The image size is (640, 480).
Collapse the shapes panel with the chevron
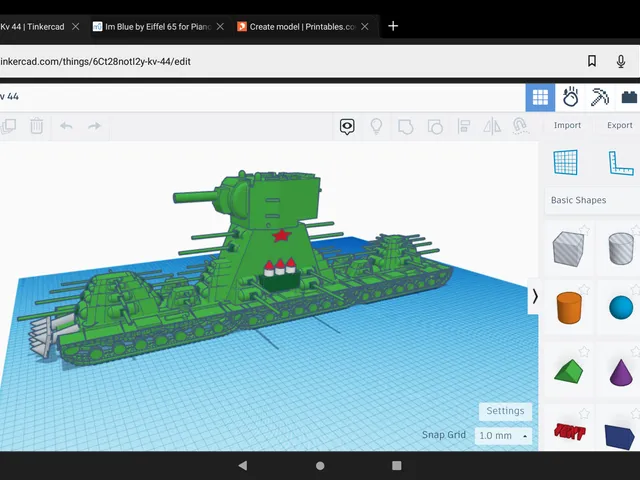click(535, 296)
